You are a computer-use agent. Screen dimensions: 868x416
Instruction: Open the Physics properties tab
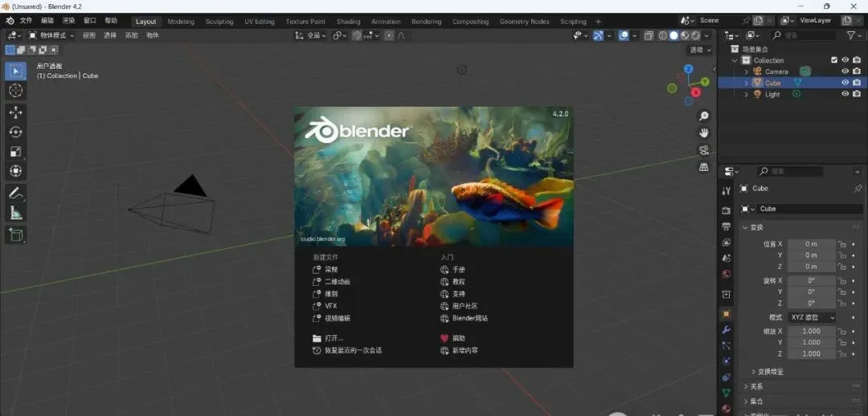(x=727, y=361)
